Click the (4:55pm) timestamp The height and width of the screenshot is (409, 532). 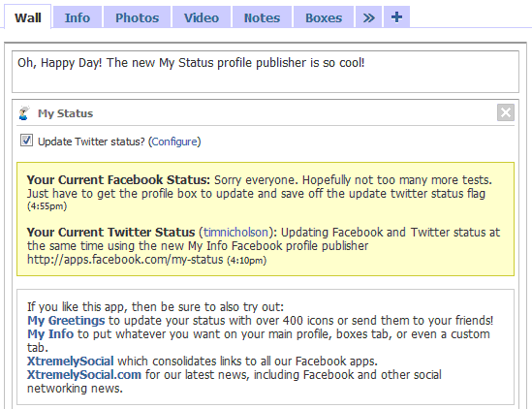coord(47,206)
